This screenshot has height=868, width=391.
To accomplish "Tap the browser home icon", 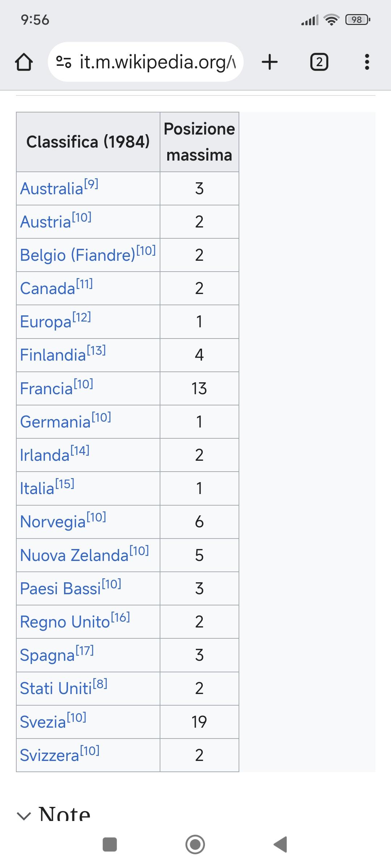I will coord(24,62).
